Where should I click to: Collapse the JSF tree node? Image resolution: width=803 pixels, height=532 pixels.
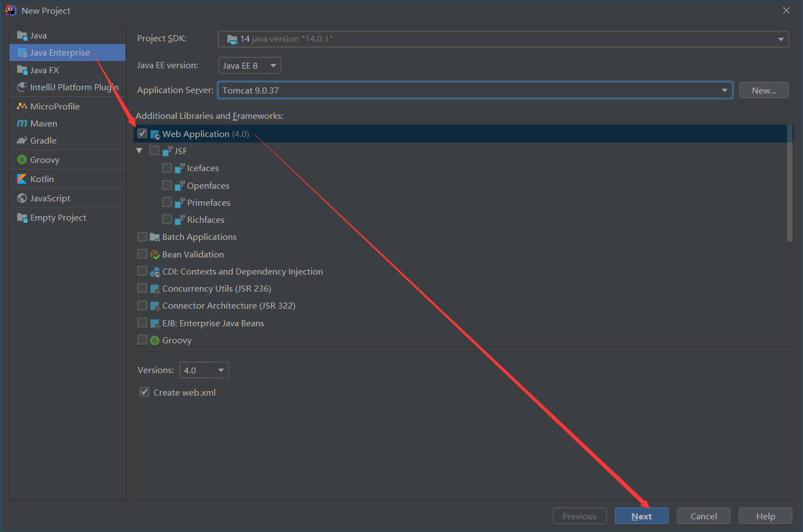[x=139, y=151]
